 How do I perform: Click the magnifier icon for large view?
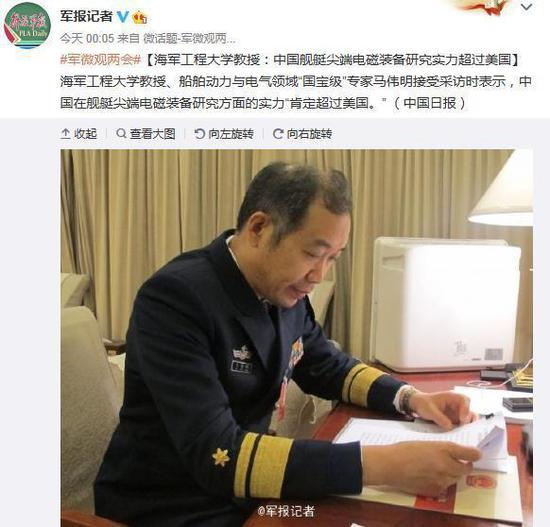click(x=121, y=133)
